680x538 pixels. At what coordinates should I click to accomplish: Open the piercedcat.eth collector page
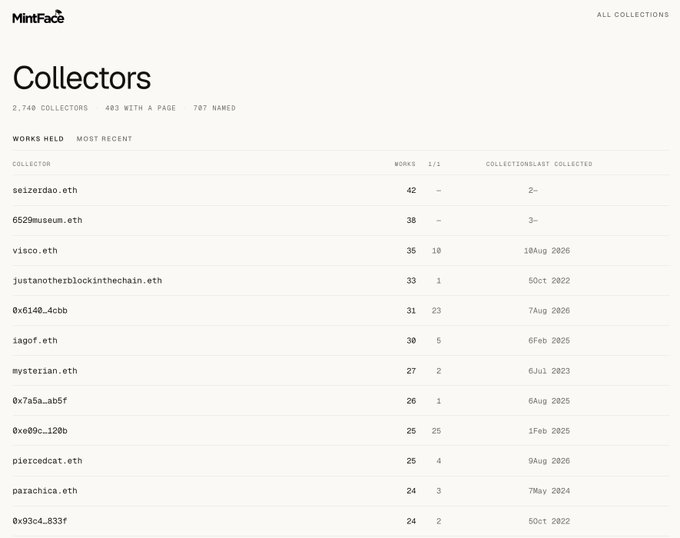coord(47,461)
